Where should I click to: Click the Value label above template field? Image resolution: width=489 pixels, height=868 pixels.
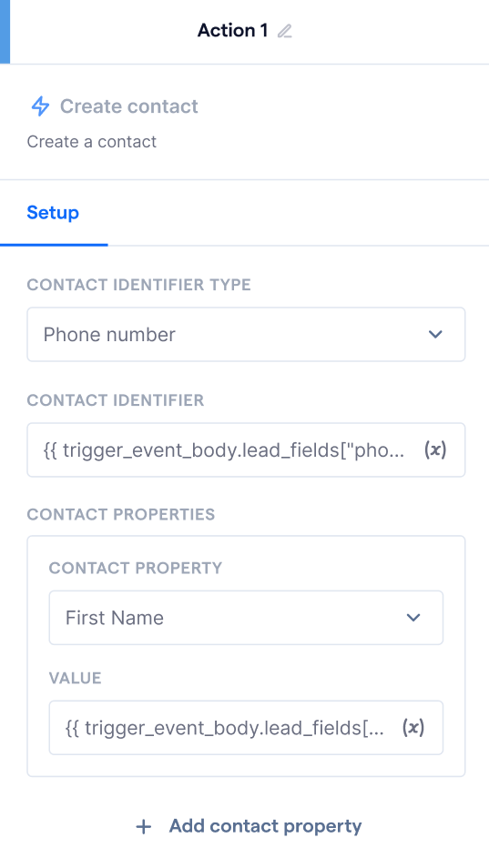(x=76, y=678)
